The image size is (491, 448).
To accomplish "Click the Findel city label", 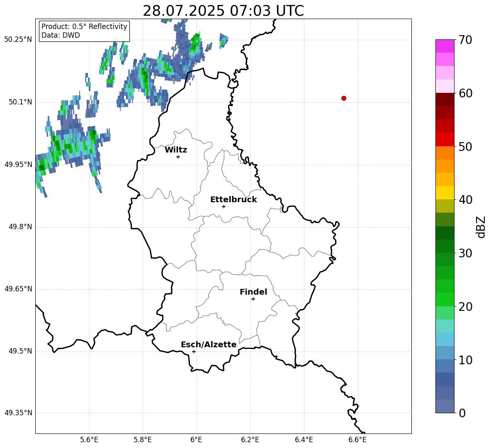I will pos(253,292).
